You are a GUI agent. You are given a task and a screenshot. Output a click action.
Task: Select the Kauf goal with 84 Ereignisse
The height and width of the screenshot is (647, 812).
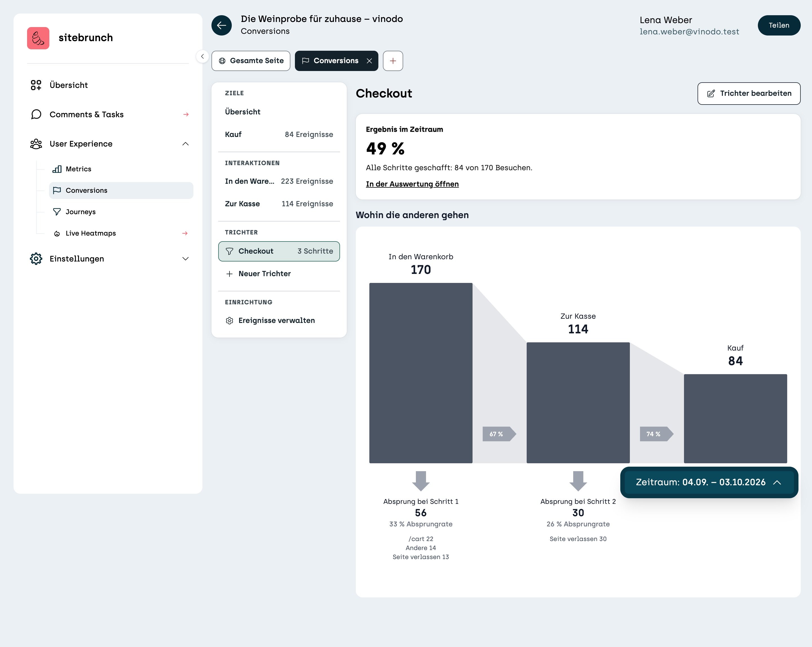pos(279,134)
